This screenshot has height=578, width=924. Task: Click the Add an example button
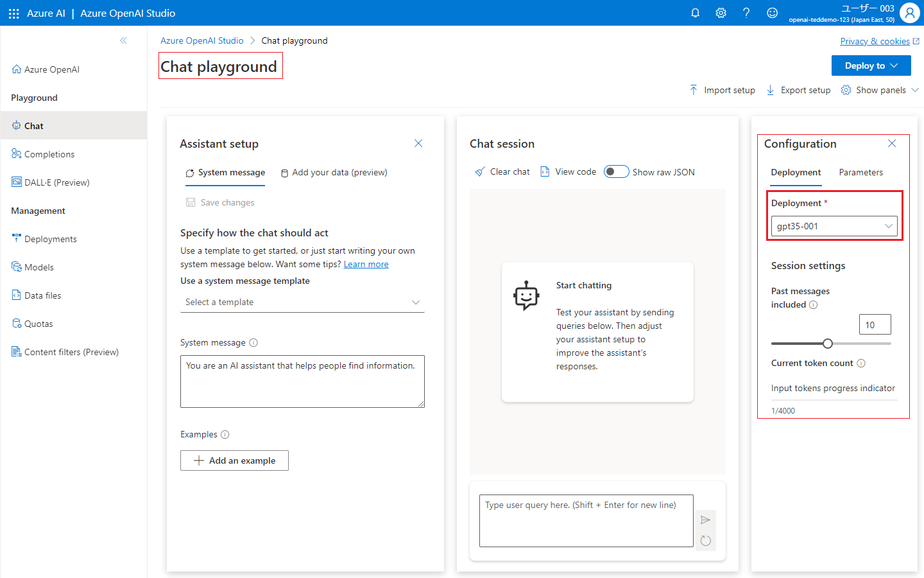click(234, 460)
